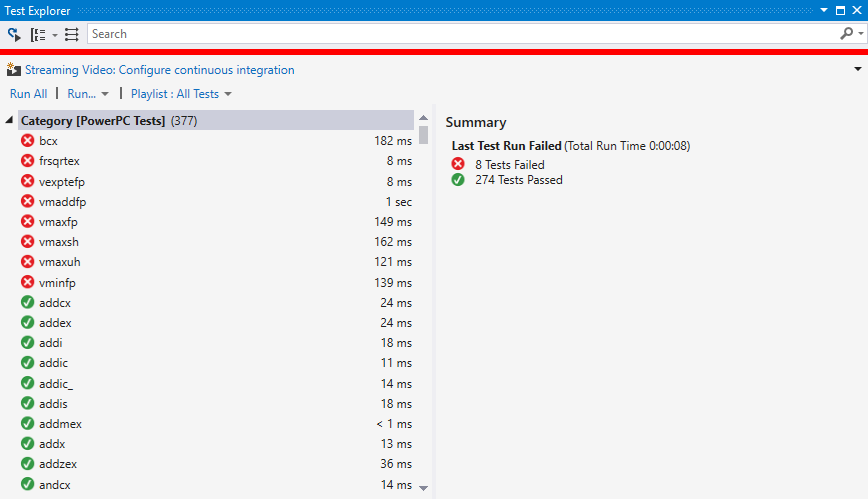Click the passed icon for addzex
This screenshot has height=499, width=868.
click(27, 464)
